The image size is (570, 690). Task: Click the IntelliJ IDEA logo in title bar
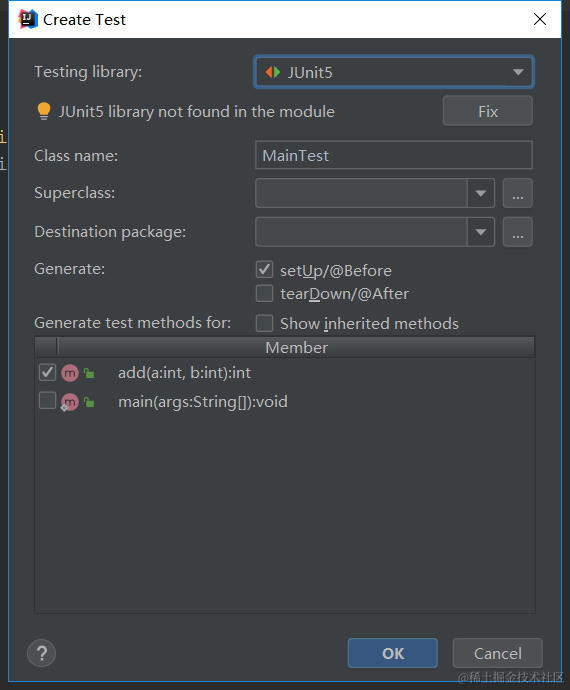coord(28,19)
